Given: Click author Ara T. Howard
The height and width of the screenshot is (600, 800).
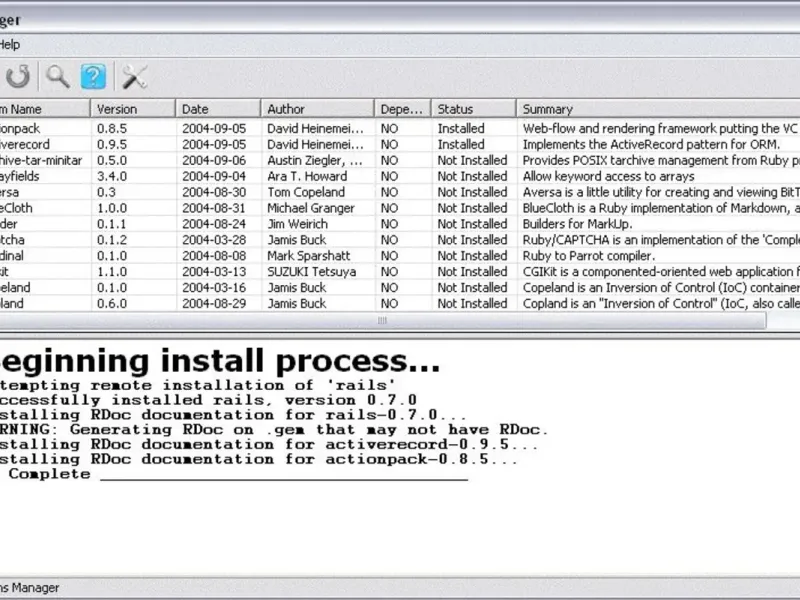Looking at the screenshot, I should 307,176.
